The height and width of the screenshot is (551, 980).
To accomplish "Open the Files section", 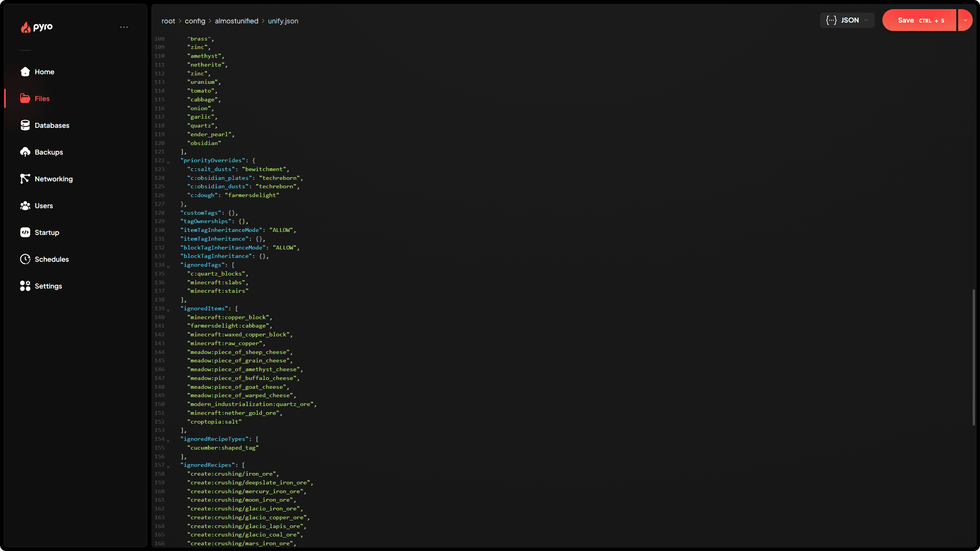I will click(x=42, y=98).
